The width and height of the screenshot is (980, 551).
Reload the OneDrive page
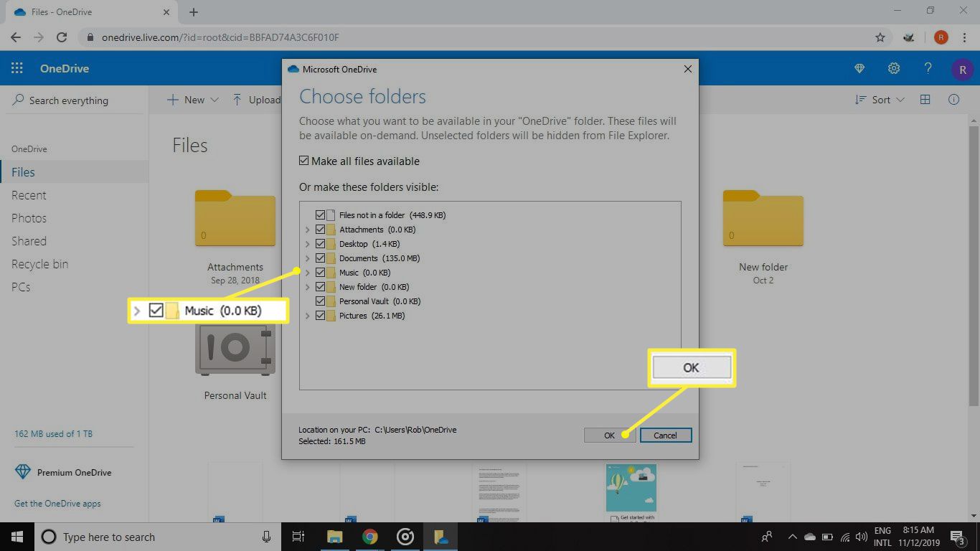pyautogui.click(x=62, y=37)
